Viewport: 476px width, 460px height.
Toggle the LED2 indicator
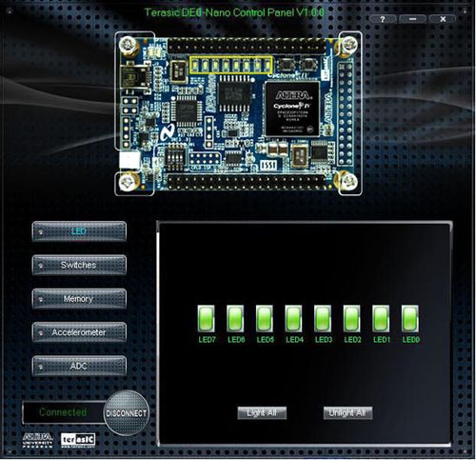352,319
